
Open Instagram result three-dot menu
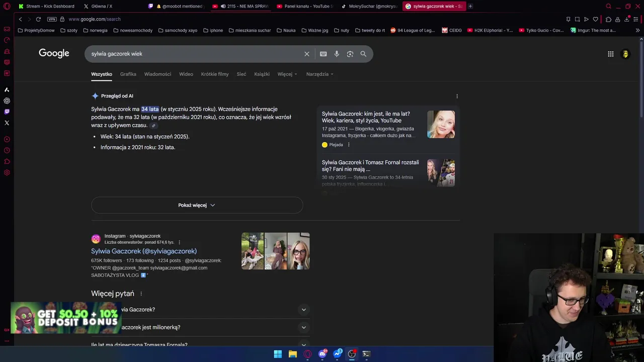click(x=179, y=242)
